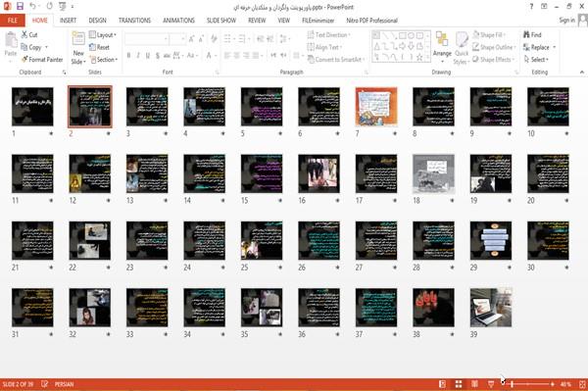The height and width of the screenshot is (391, 588).
Task: Click the Reading View icon in status bar
Action: coord(474,384)
